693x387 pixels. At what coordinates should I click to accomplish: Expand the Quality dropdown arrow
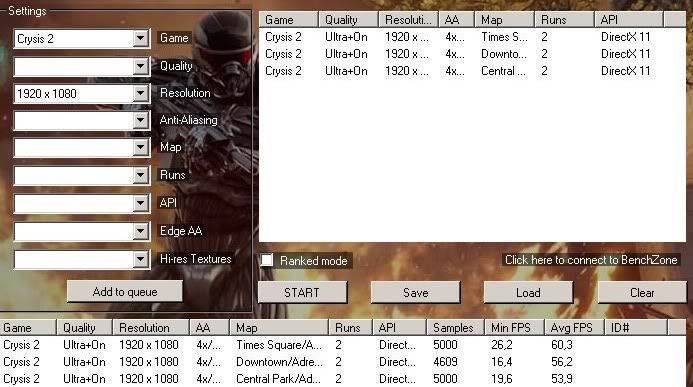tap(140, 67)
